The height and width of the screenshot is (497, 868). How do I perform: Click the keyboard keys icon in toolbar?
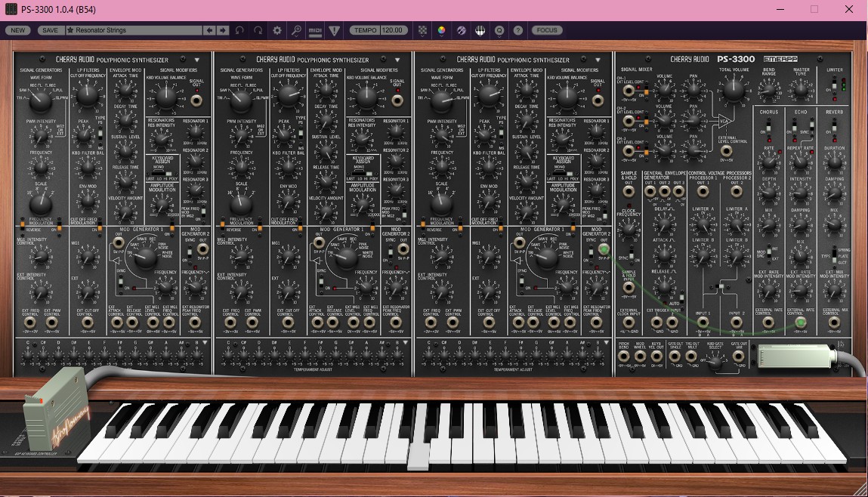coord(480,30)
